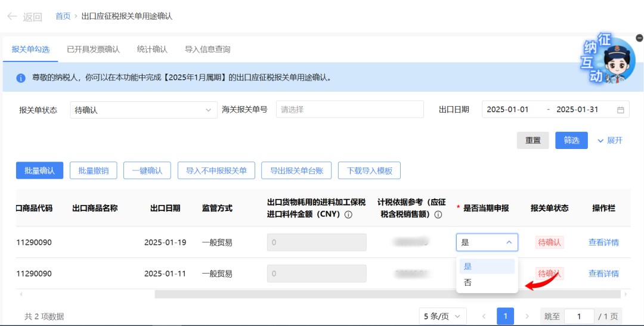The width and height of the screenshot is (644, 326).
Task: Click the 海关报关单号 input field
Action: (x=349, y=110)
